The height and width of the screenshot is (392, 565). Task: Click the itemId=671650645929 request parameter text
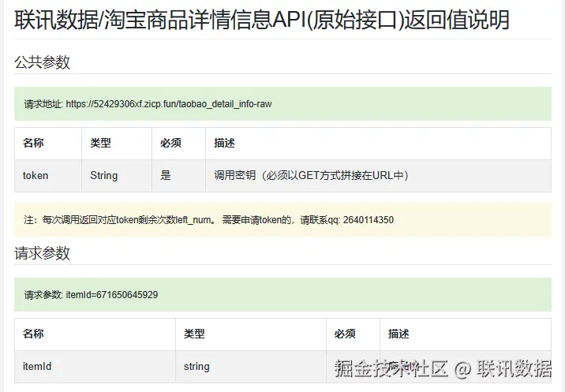[x=112, y=295]
